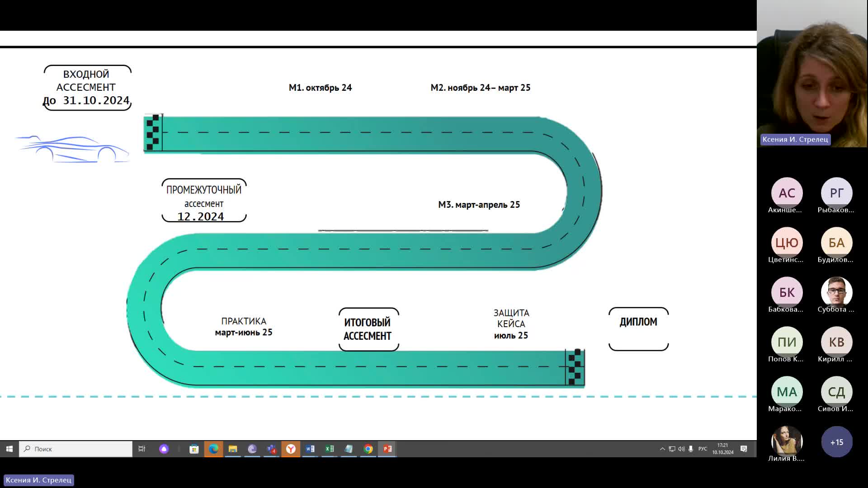Open the notifications action center icon
868x488 pixels.
(744, 449)
